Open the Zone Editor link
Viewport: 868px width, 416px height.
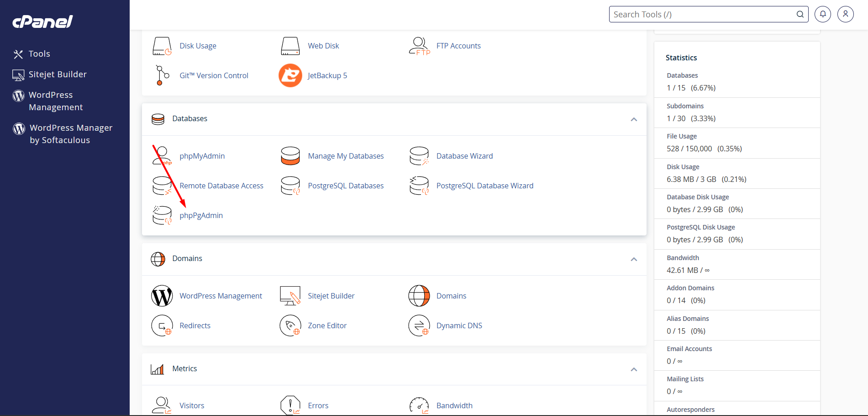click(327, 325)
